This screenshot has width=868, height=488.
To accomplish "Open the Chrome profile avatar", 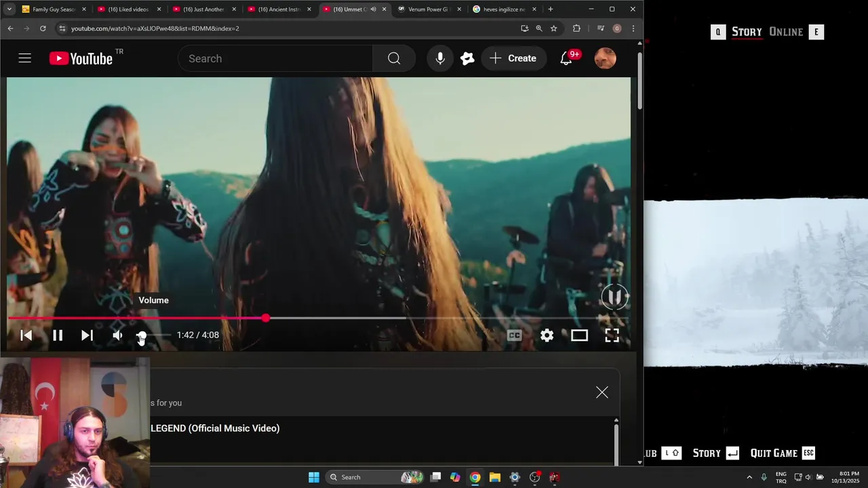I will [616, 28].
